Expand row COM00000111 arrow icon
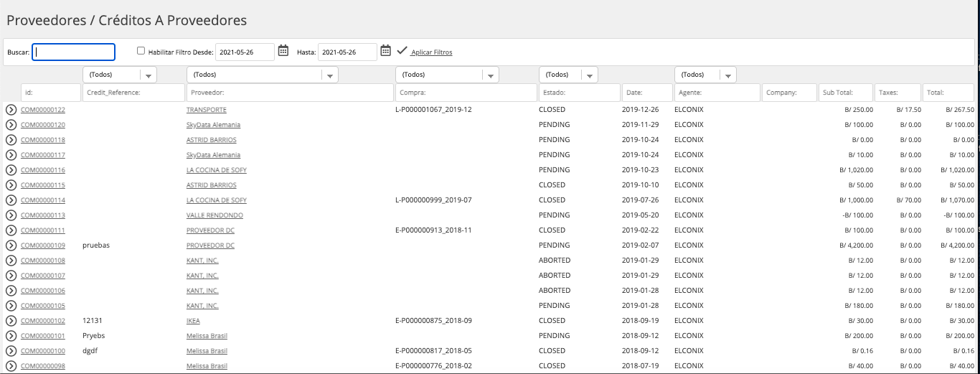Screen dimensions: 980x374 point(11,230)
